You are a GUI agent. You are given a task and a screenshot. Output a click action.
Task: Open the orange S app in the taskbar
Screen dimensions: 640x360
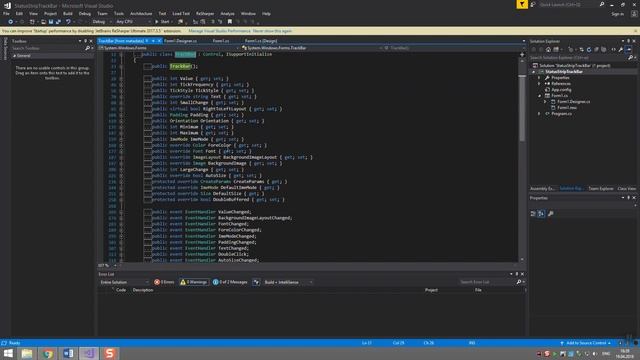click(x=109, y=353)
